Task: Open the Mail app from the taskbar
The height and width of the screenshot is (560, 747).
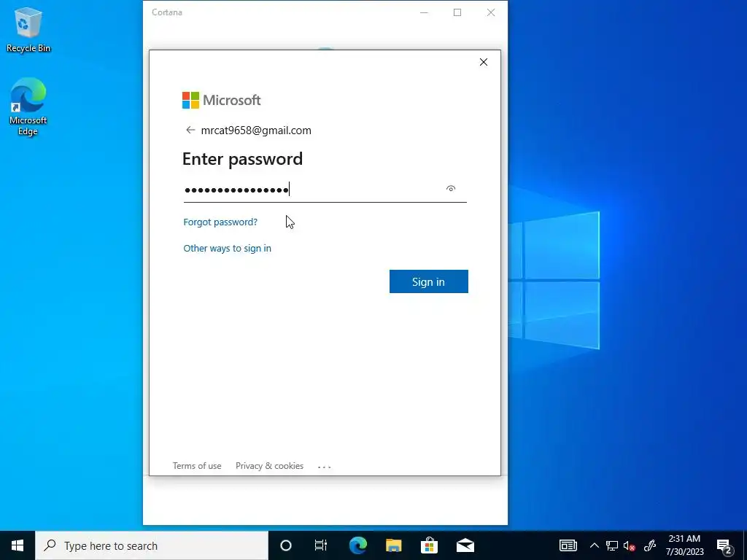Action: click(465, 545)
